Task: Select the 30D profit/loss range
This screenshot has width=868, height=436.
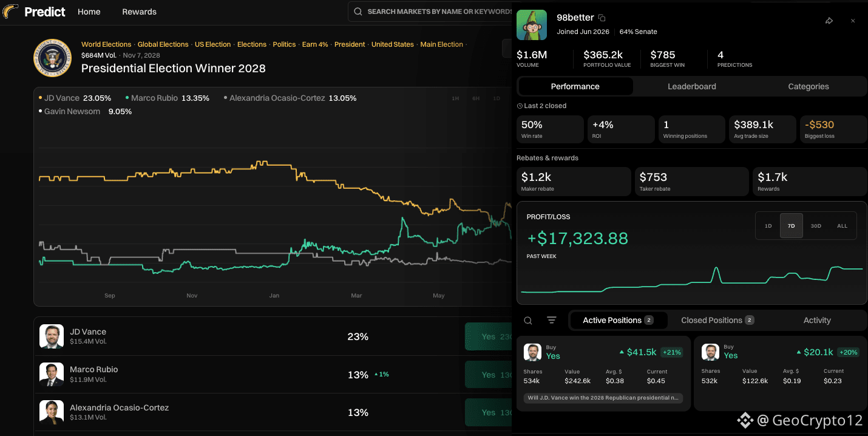Action: pyautogui.click(x=816, y=226)
